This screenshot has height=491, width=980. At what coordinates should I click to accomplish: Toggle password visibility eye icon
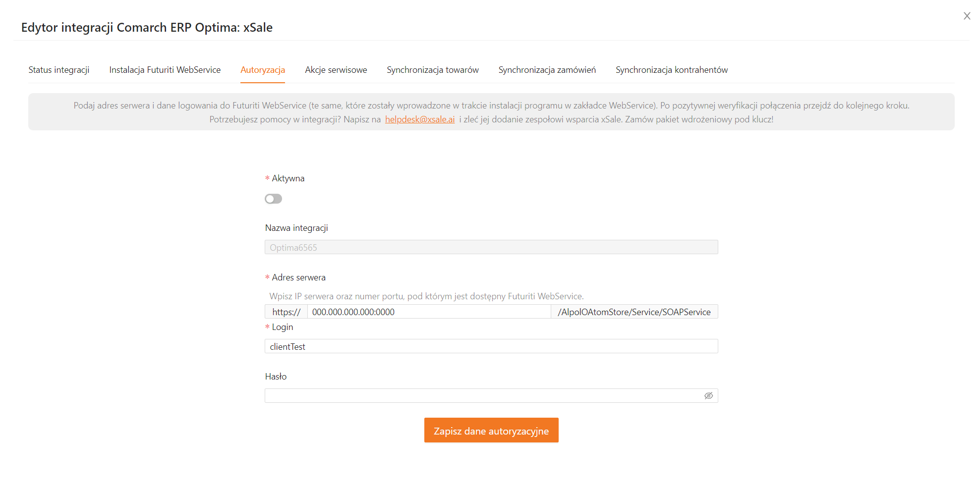(x=708, y=395)
